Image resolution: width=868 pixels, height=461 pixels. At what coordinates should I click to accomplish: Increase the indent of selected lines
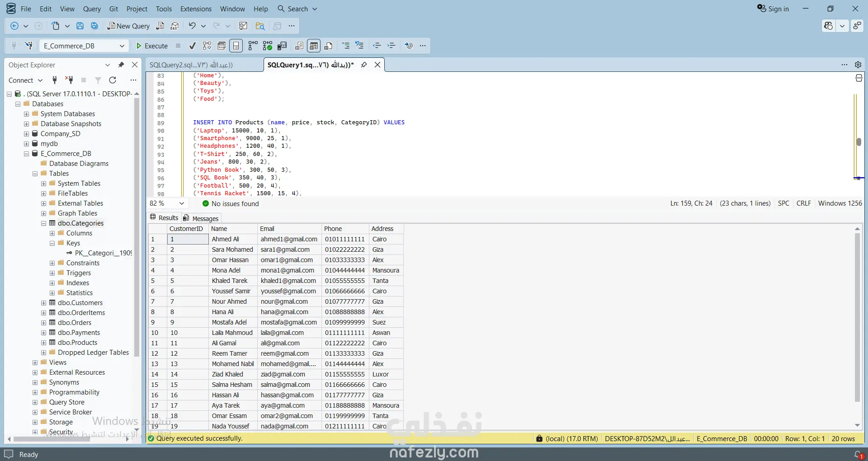(392, 46)
